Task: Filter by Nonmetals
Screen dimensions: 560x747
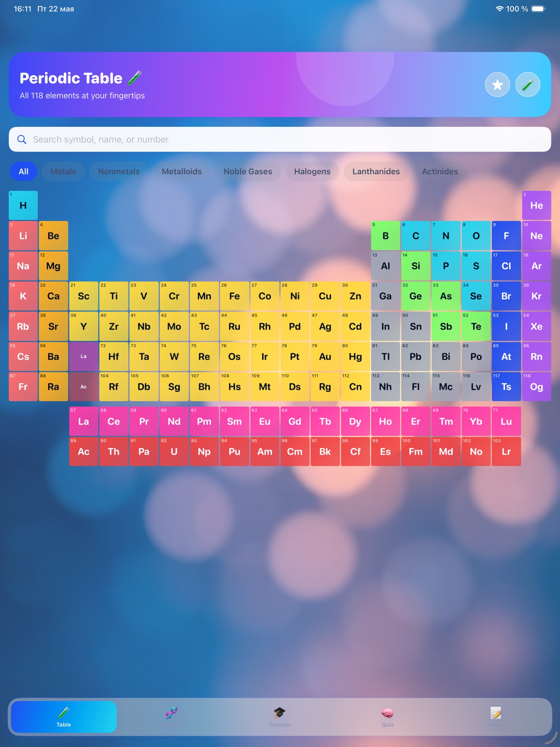Action: tap(119, 172)
